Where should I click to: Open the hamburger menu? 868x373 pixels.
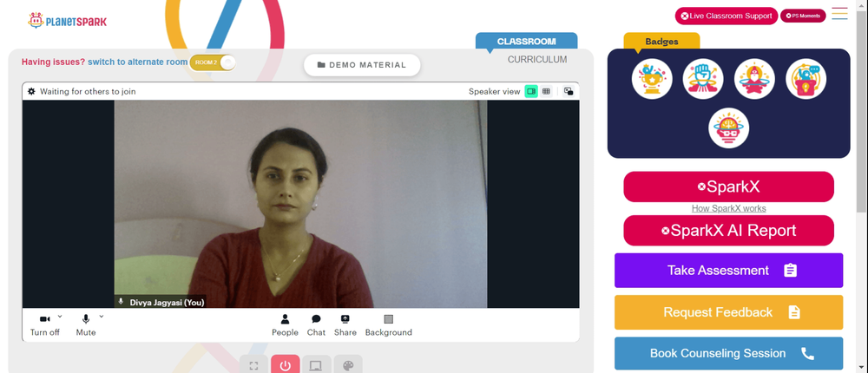pyautogui.click(x=839, y=14)
